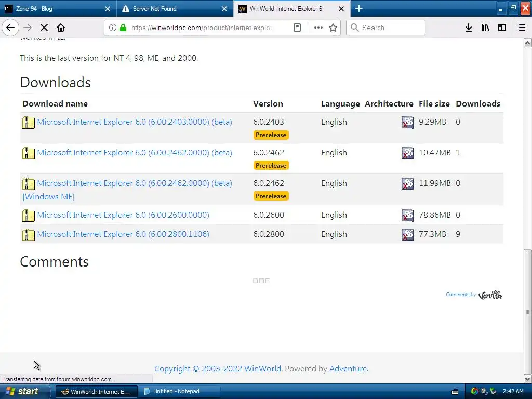Bookmark this page with the star icon

(333, 28)
